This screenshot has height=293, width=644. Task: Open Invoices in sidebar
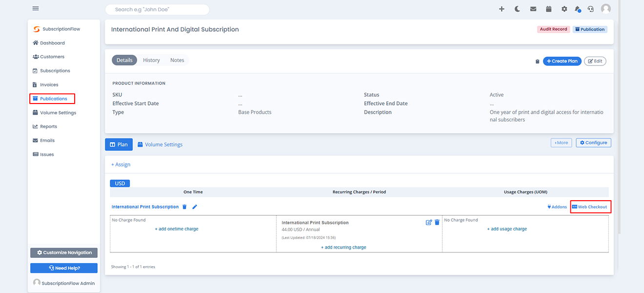point(45,84)
